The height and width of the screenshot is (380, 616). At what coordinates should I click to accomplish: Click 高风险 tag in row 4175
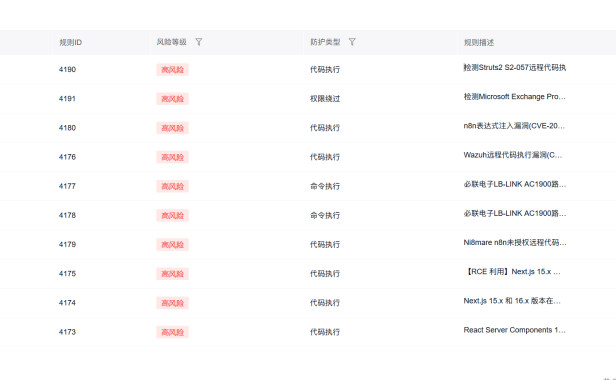click(172, 274)
